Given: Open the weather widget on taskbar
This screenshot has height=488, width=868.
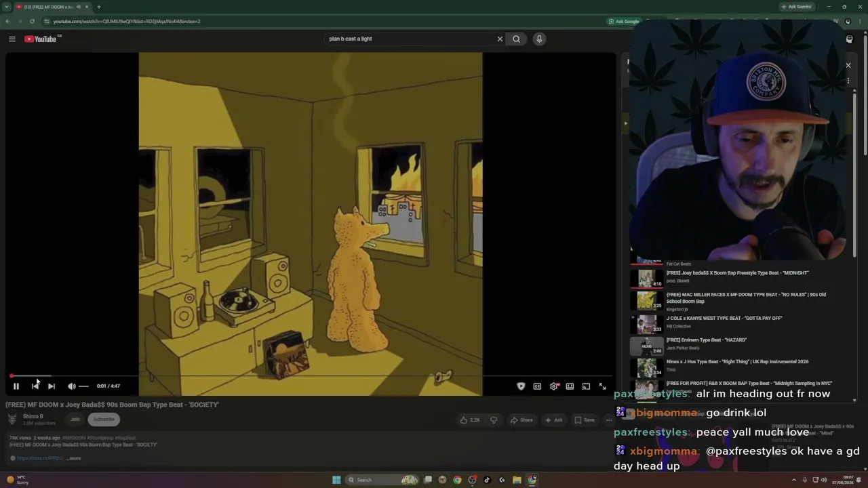Looking at the screenshot, I should [x=17, y=481].
